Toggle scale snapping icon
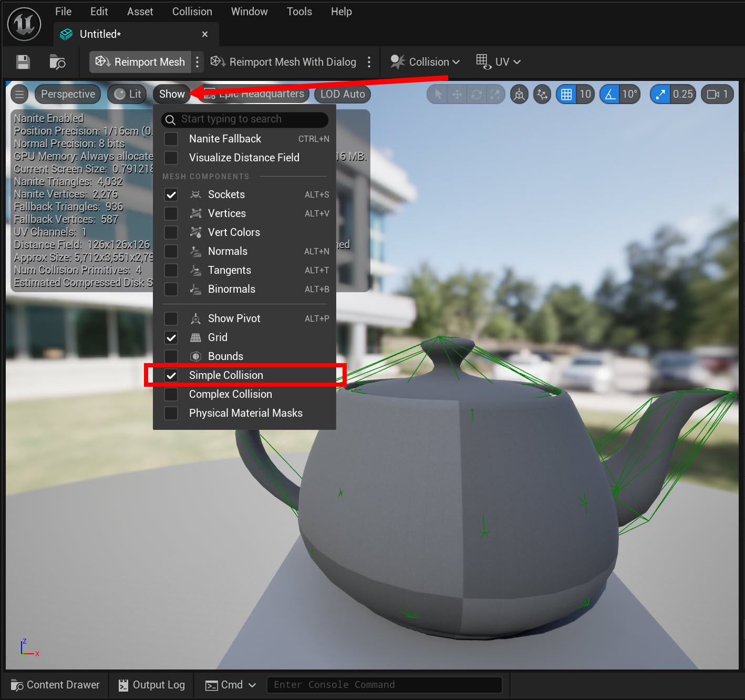Image resolution: width=745 pixels, height=700 pixels. click(x=660, y=94)
